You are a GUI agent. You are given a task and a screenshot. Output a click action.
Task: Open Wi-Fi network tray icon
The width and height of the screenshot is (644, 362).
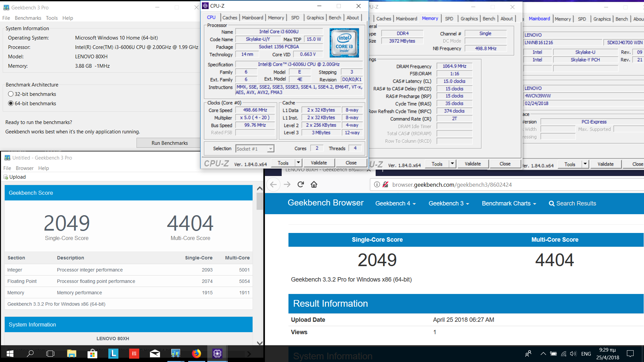564,353
